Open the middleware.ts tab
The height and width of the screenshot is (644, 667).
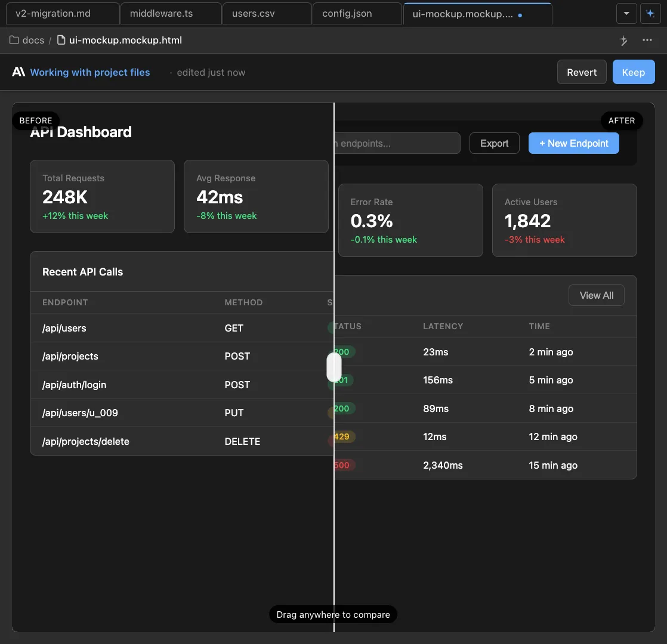161,14
